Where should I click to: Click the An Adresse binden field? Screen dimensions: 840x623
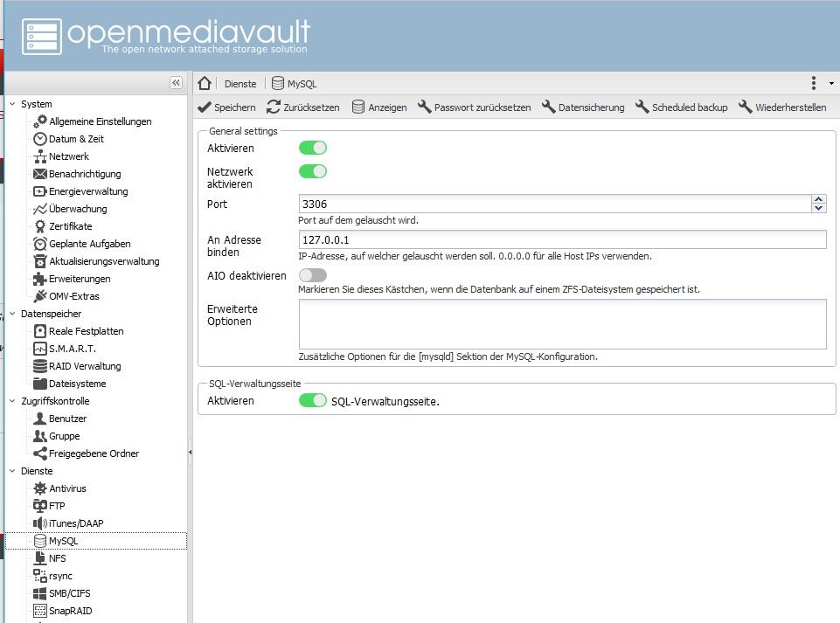coord(563,240)
